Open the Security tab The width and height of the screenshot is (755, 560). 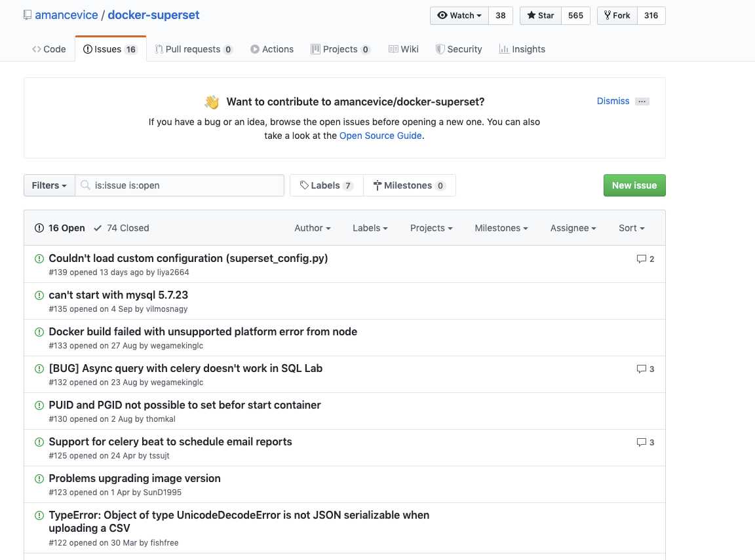[459, 49]
